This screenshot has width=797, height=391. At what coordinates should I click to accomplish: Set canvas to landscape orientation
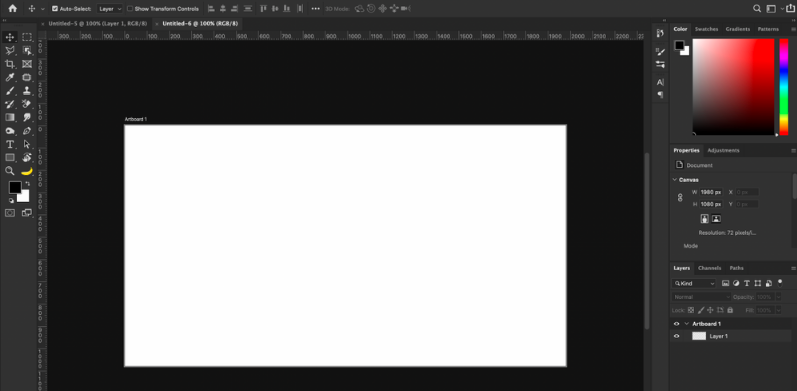point(716,219)
